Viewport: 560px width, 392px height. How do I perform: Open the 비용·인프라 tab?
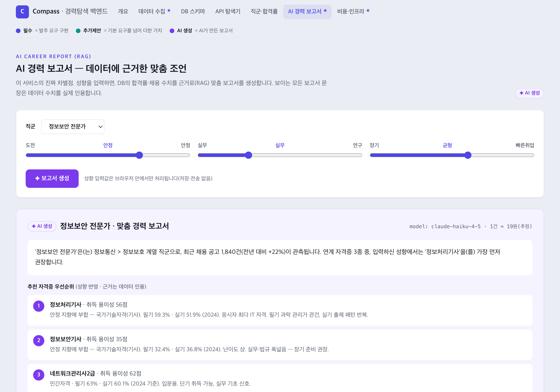tap(353, 11)
